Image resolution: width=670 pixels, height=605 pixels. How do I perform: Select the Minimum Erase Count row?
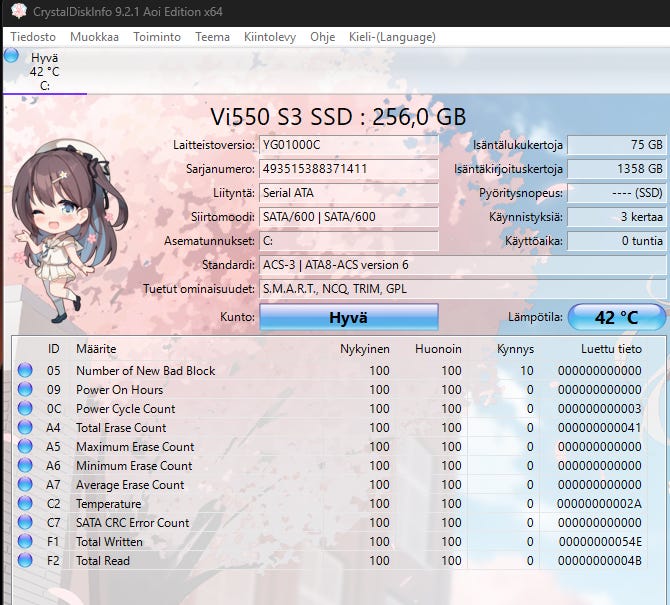330,465
